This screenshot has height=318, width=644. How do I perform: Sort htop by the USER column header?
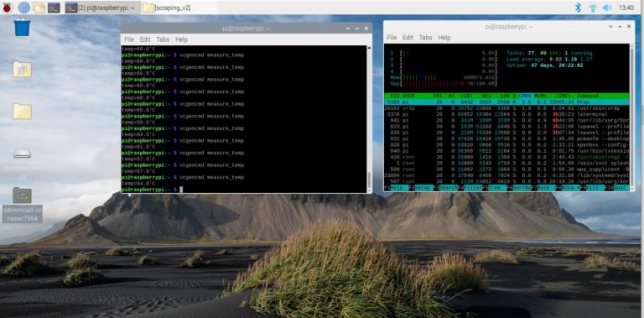pyautogui.click(x=408, y=96)
